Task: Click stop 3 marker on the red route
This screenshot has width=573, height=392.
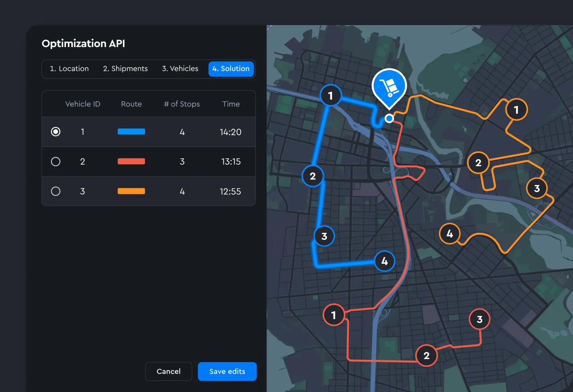Action: pos(479,319)
